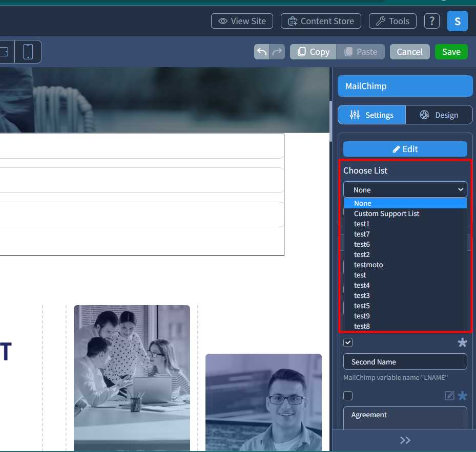Toggle required star above Second Name field
476x452 pixels.
[x=462, y=342]
